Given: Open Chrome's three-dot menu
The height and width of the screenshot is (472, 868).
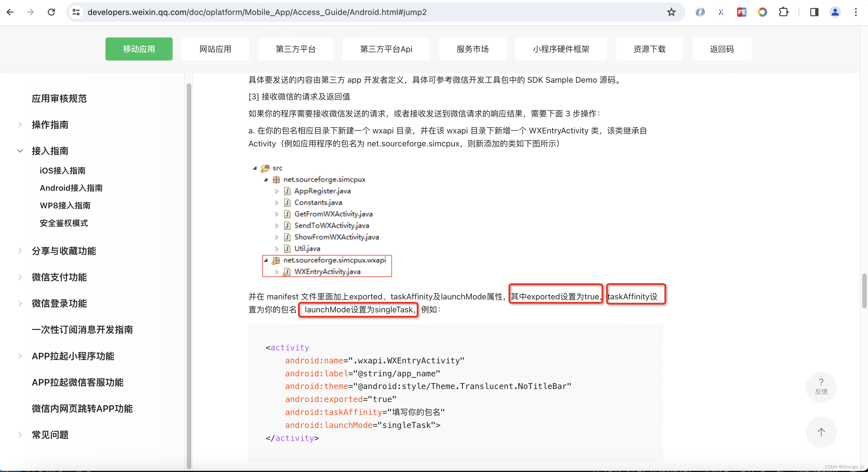Looking at the screenshot, I should [x=856, y=12].
